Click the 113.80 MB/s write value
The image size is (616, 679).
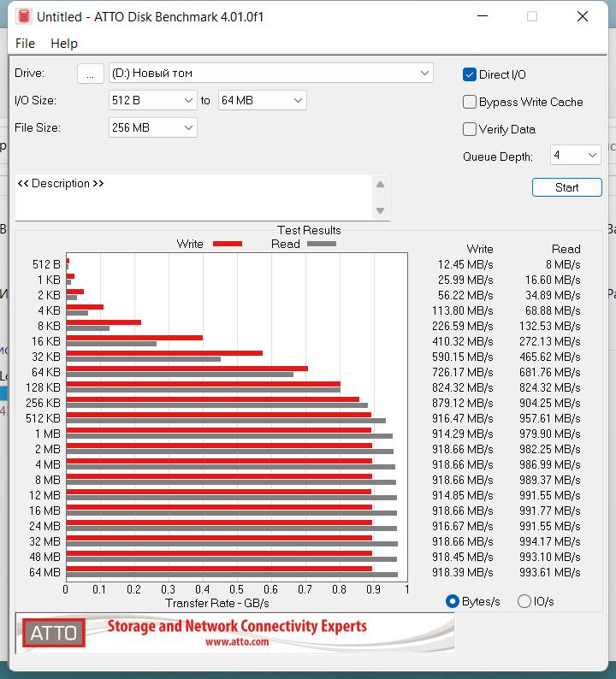(x=463, y=310)
